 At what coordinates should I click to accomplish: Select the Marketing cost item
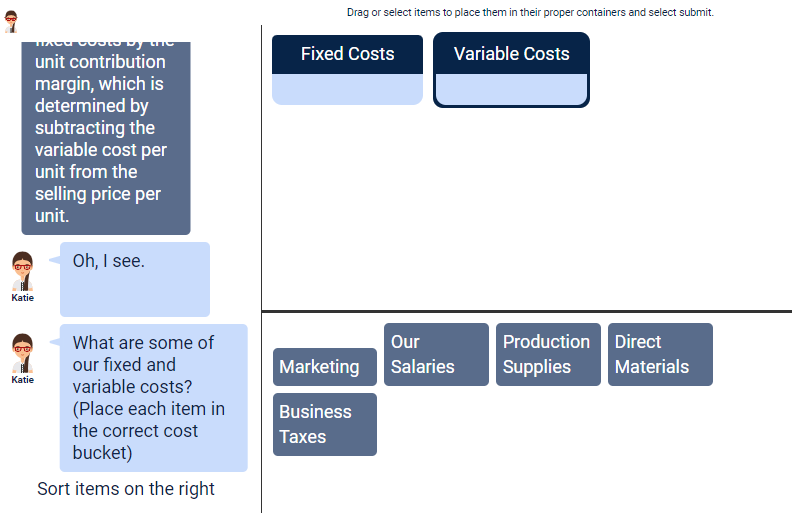point(325,367)
